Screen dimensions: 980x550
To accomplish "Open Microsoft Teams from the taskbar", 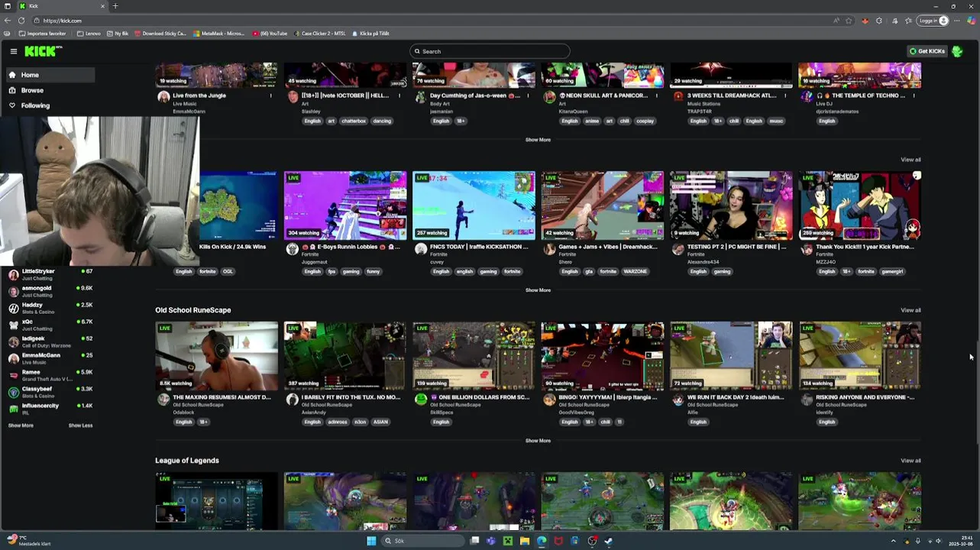I will pos(490,541).
